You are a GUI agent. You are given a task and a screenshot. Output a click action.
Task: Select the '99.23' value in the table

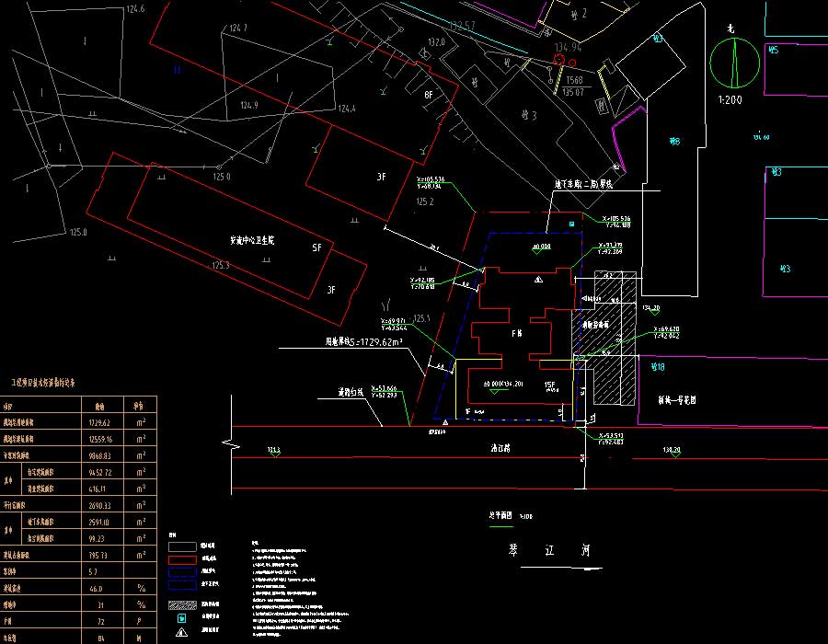pos(97,538)
